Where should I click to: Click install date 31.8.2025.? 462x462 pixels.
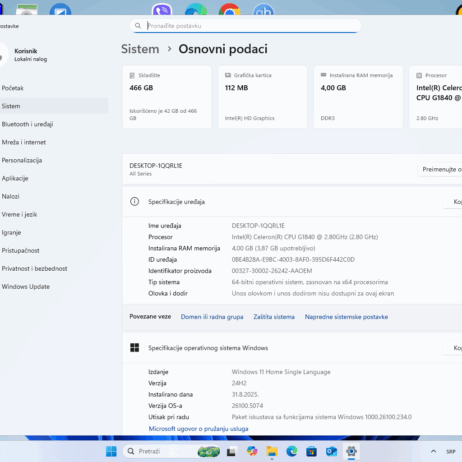coord(245,394)
